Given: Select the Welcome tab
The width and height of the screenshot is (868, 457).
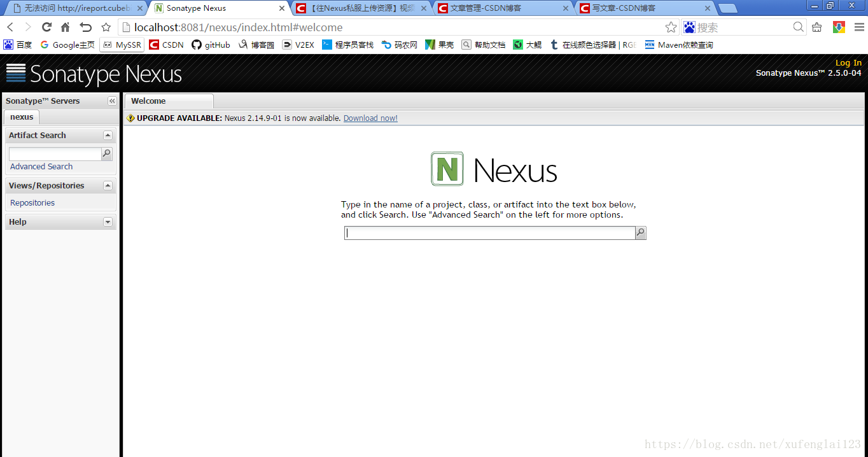Looking at the screenshot, I should (169, 101).
